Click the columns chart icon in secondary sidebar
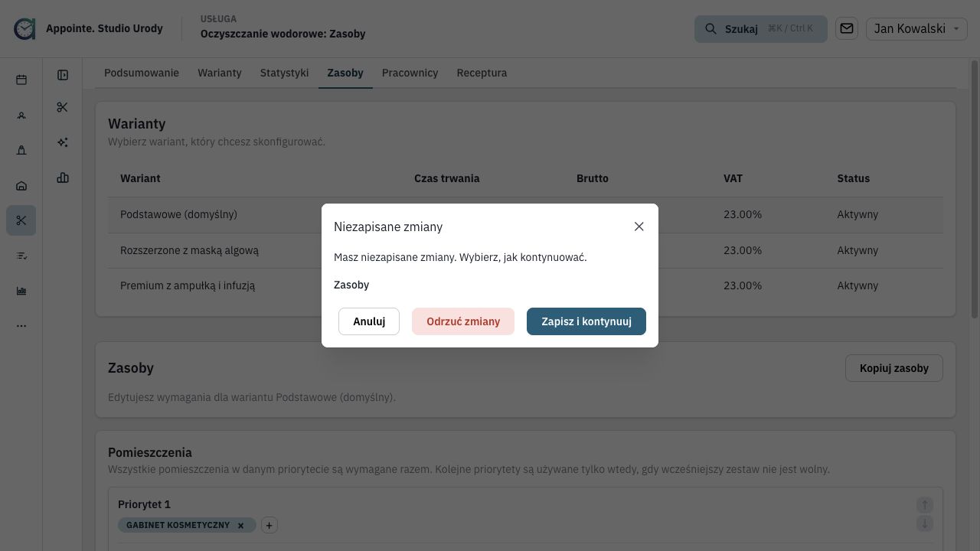The image size is (980, 551). click(x=63, y=178)
